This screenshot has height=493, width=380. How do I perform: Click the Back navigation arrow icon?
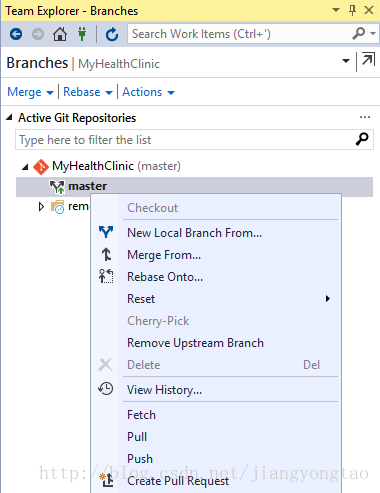click(x=16, y=34)
